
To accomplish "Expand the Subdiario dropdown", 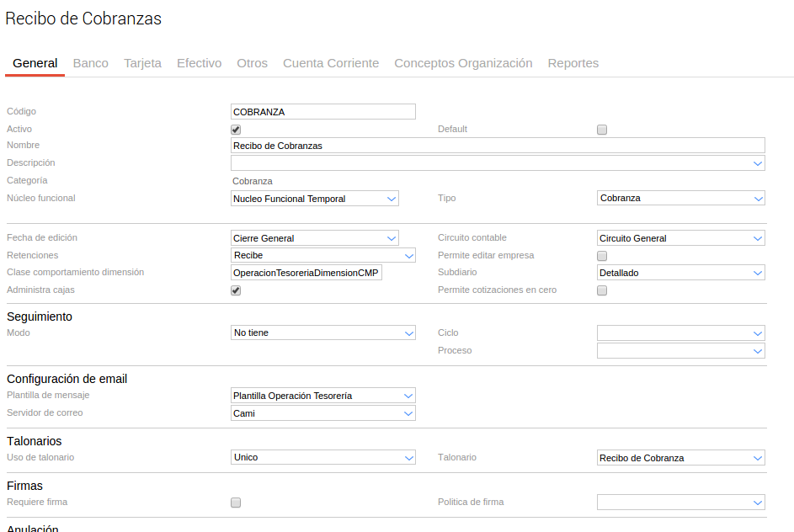I will pos(680,273).
